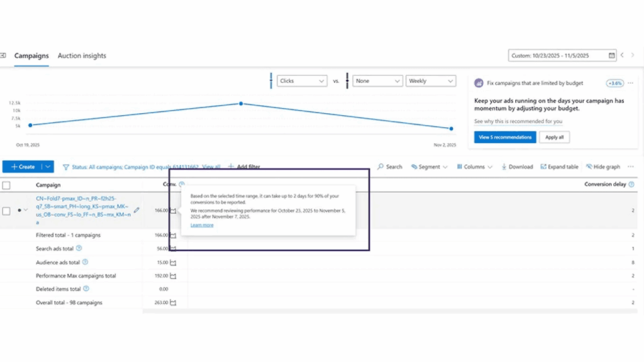Click chart data point at Nov 2, 2025
This screenshot has height=362, width=644.
(451, 128)
